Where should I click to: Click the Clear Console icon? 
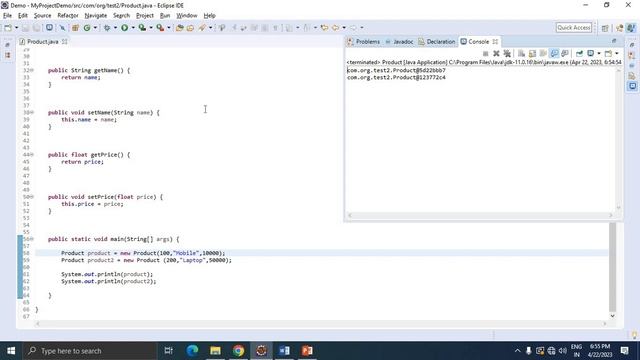click(x=522, y=53)
